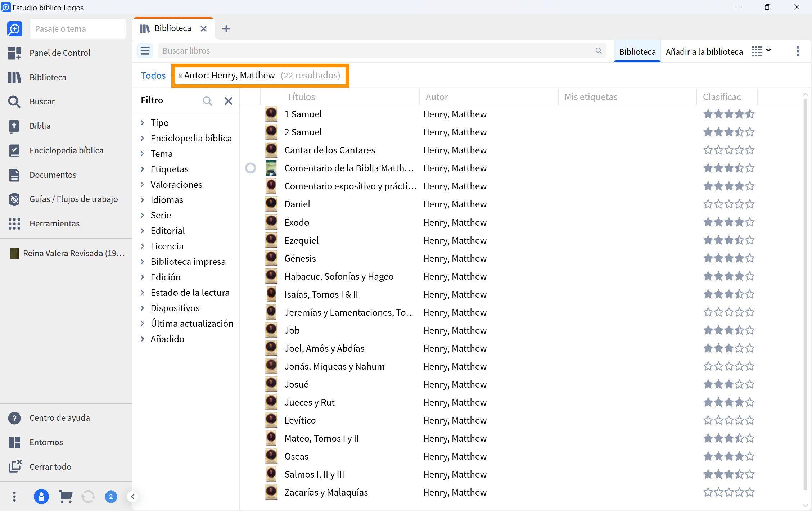Open a new tab with plus button
The image size is (812, 511).
[x=226, y=28]
